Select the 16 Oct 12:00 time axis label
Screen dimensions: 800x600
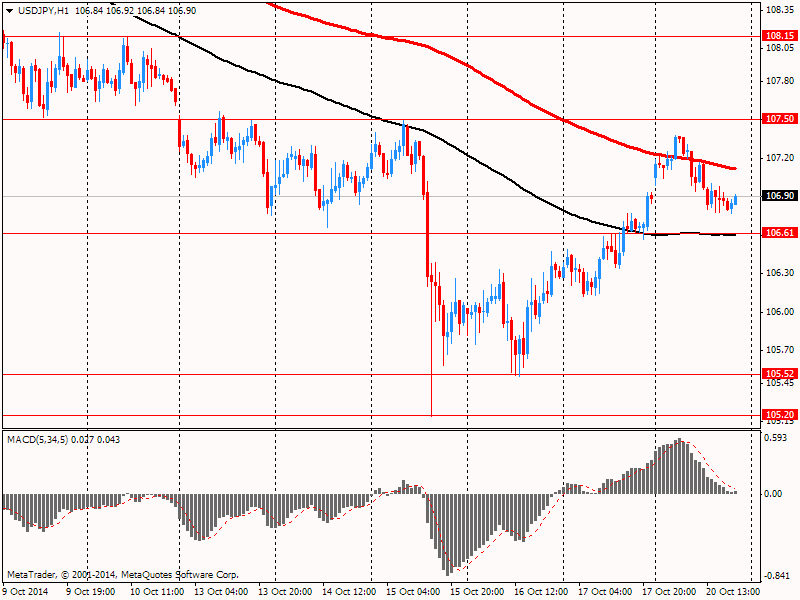coord(541,592)
